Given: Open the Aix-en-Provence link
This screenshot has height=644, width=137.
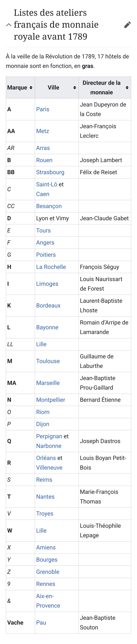Looking at the screenshot, I should [x=48, y=601].
